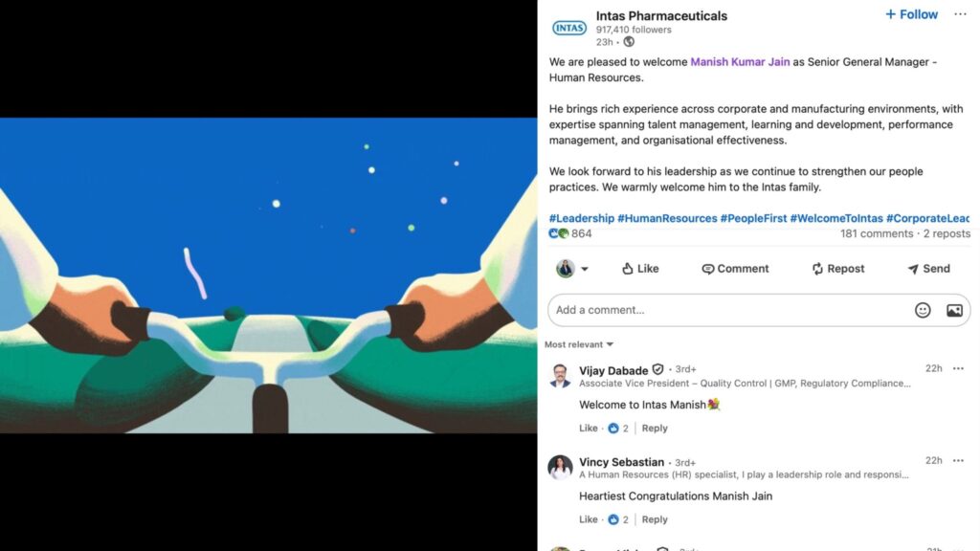Click the Repost button
Screen dimensions: 980x551
click(x=837, y=269)
